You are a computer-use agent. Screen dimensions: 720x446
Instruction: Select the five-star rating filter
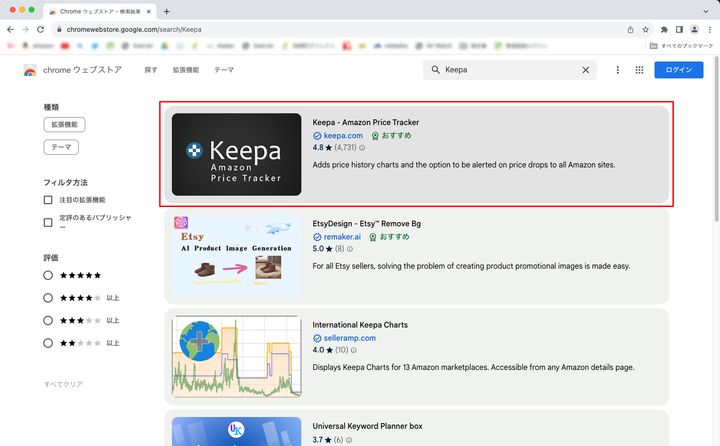pyautogui.click(x=48, y=274)
